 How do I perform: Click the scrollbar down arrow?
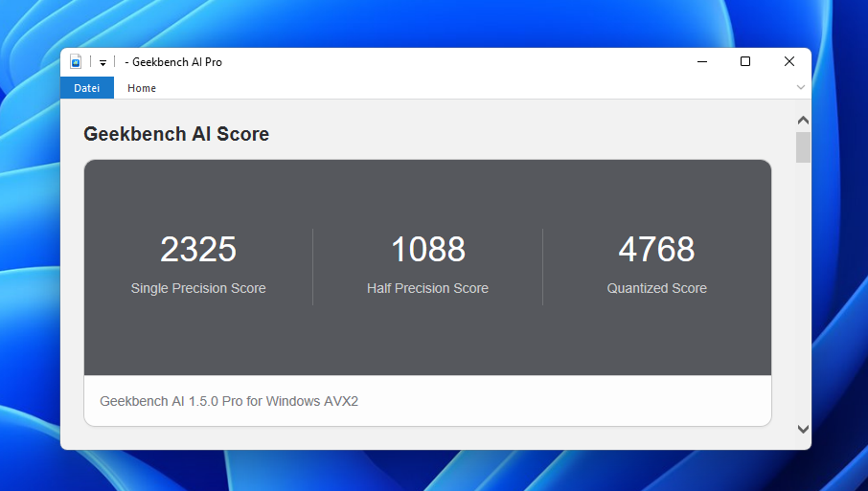[803, 429]
